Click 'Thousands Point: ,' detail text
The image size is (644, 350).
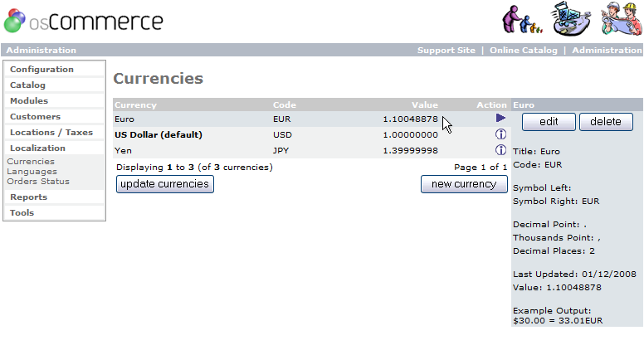coord(557,237)
